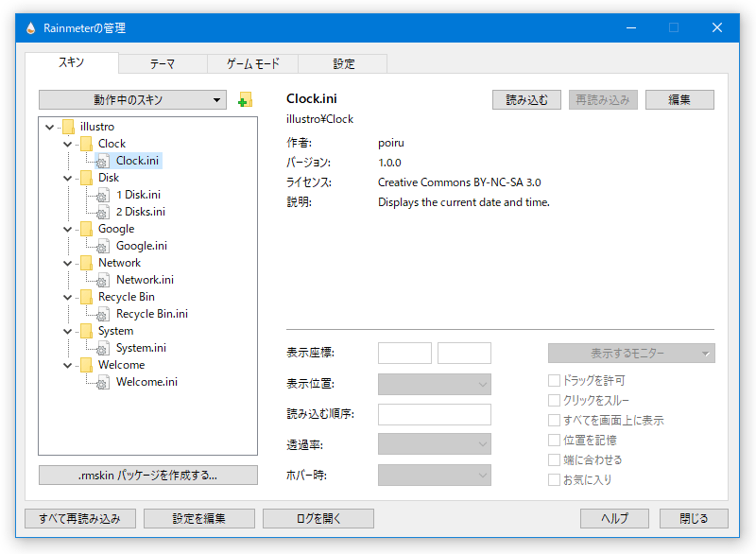Click the illustro folder icon
The image size is (756, 554).
68,127
